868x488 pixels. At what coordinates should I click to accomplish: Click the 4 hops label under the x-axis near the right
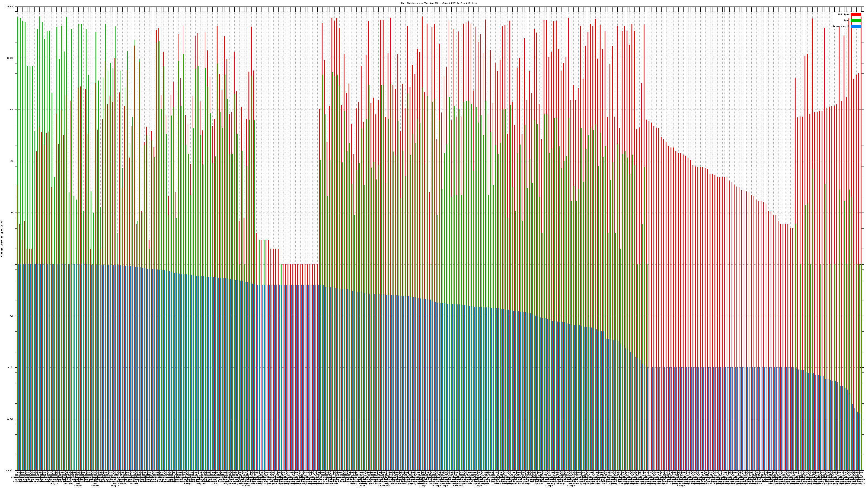680,486
